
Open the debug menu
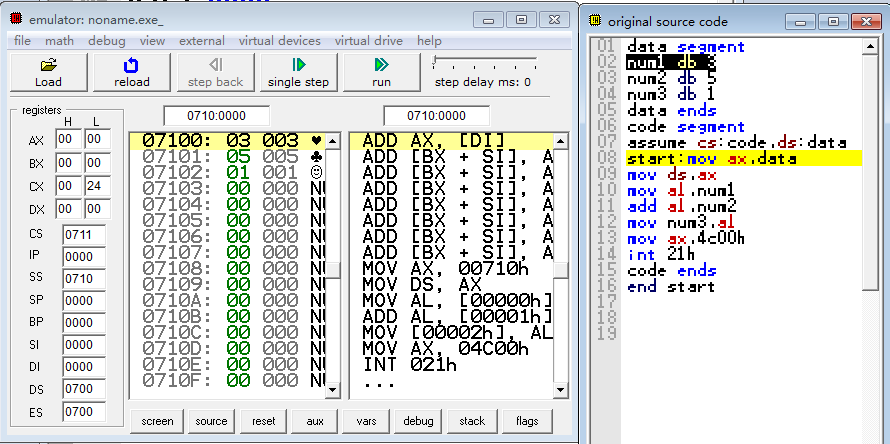pyautogui.click(x=107, y=41)
